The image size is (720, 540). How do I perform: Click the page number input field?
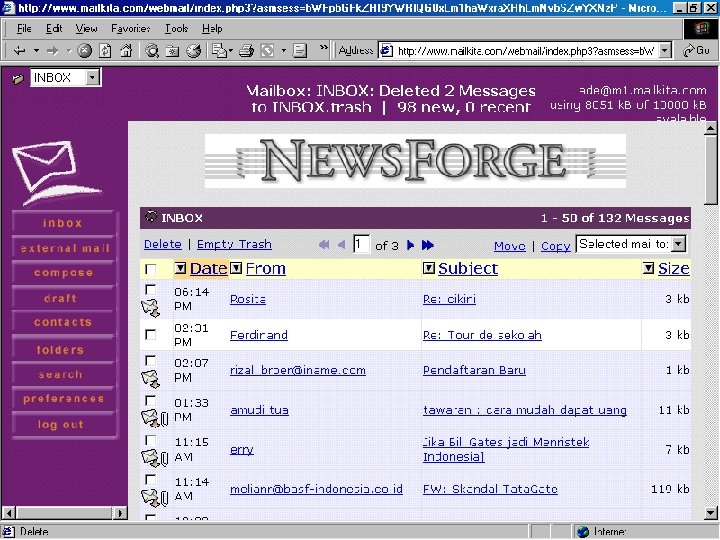[x=361, y=244]
